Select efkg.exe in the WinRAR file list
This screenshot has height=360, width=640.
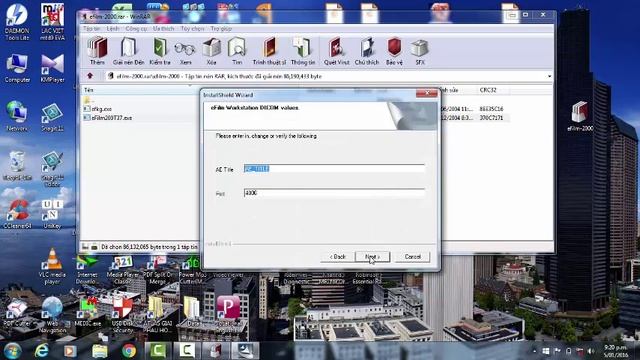pos(98,109)
